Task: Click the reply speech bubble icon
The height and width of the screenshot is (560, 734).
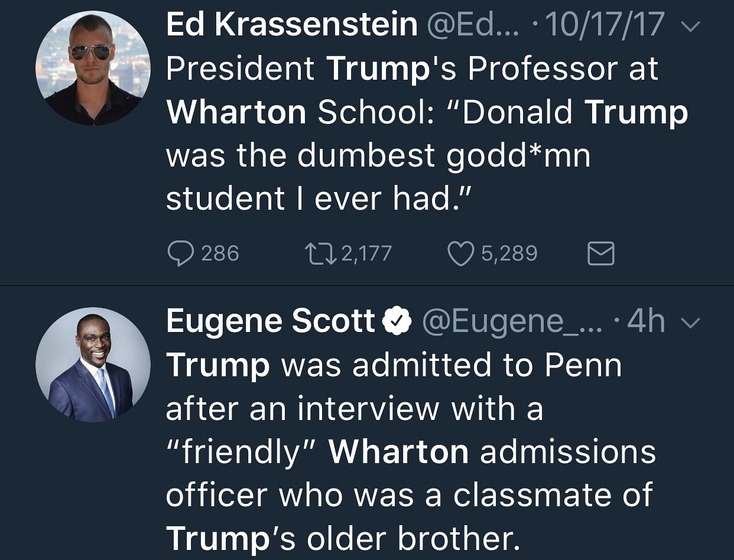Action: click(181, 253)
